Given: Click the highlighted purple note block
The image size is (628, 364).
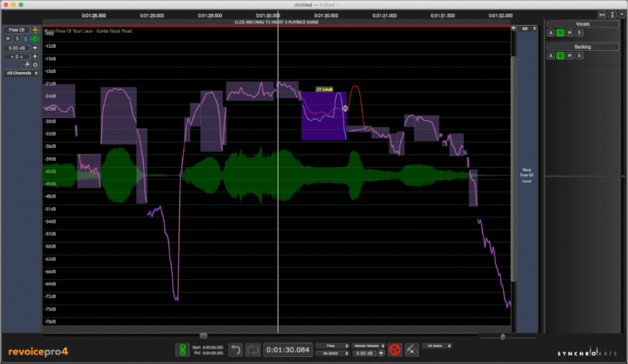Looking at the screenshot, I should coord(323,116).
